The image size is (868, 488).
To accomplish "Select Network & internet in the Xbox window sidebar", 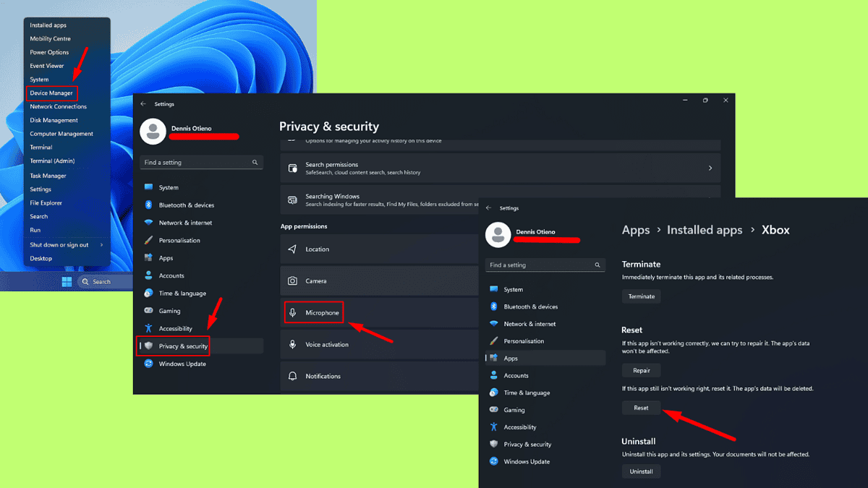I will pyautogui.click(x=545, y=324).
